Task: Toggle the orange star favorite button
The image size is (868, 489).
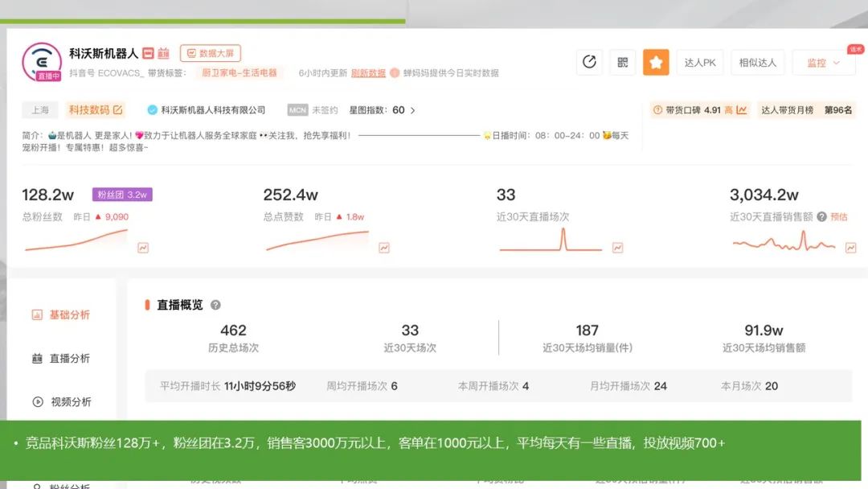Action: (656, 62)
